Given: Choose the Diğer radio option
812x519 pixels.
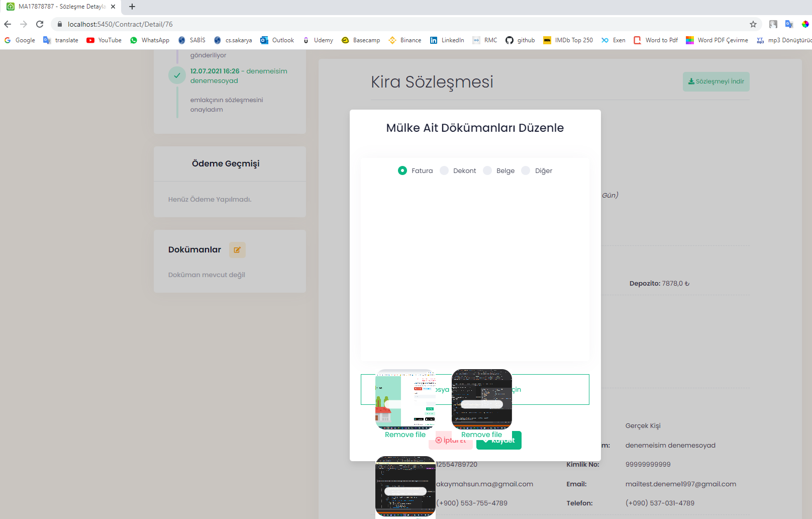Looking at the screenshot, I should (526, 170).
